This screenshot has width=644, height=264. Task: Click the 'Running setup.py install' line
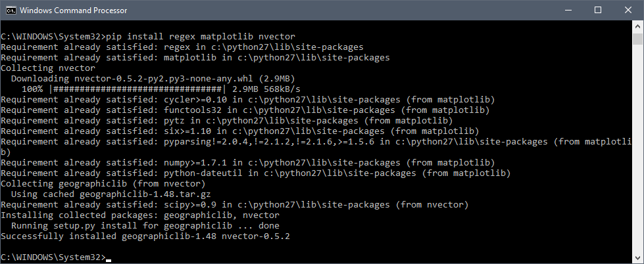coord(145,225)
